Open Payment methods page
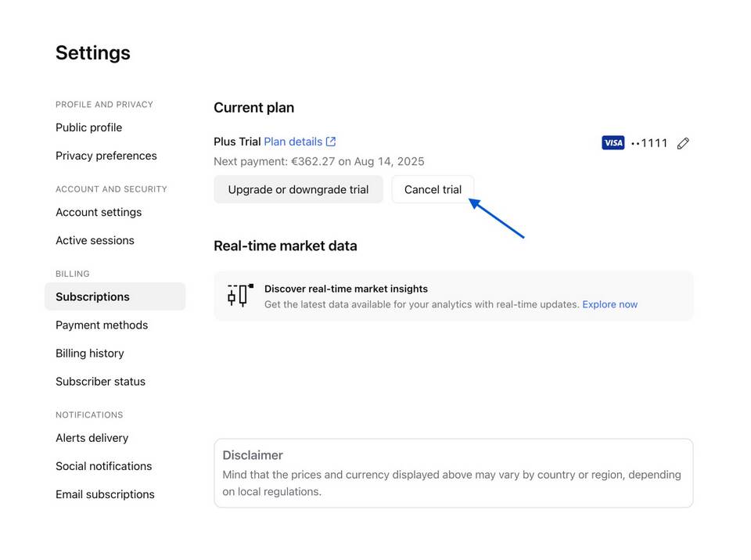This screenshot has height=560, width=751. tap(102, 325)
